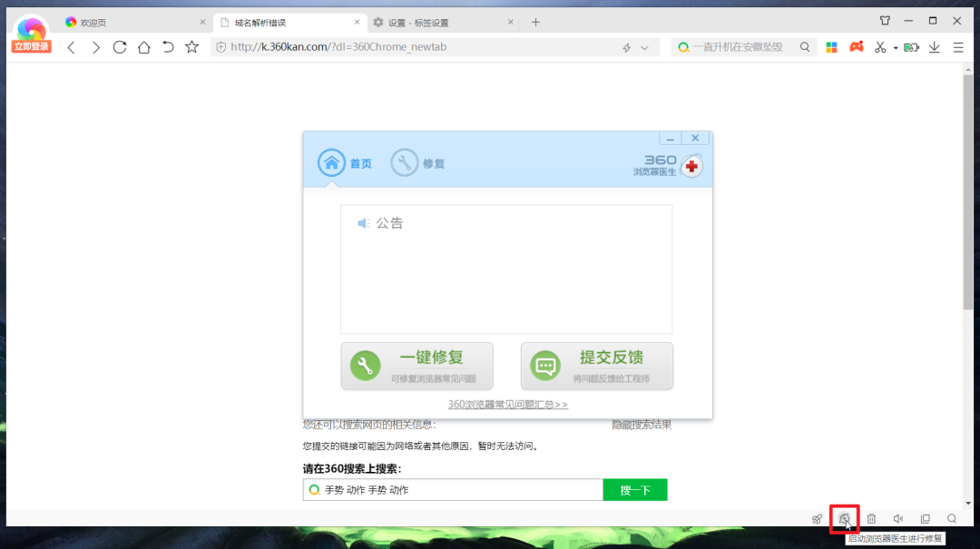The width and height of the screenshot is (980, 549).
Task: Click the vertical scrollbar thumb
Action: click(968, 192)
